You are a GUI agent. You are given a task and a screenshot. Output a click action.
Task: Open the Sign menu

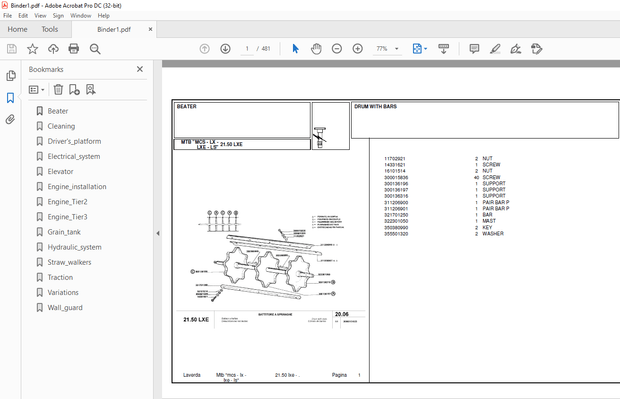coord(58,16)
